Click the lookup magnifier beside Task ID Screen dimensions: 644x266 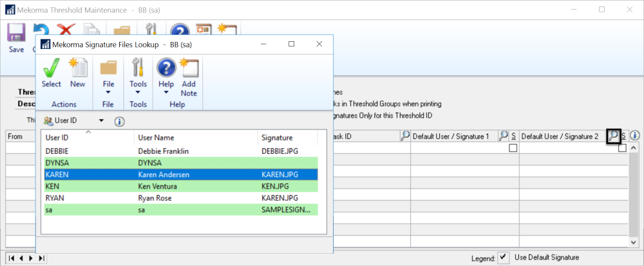[x=405, y=137]
